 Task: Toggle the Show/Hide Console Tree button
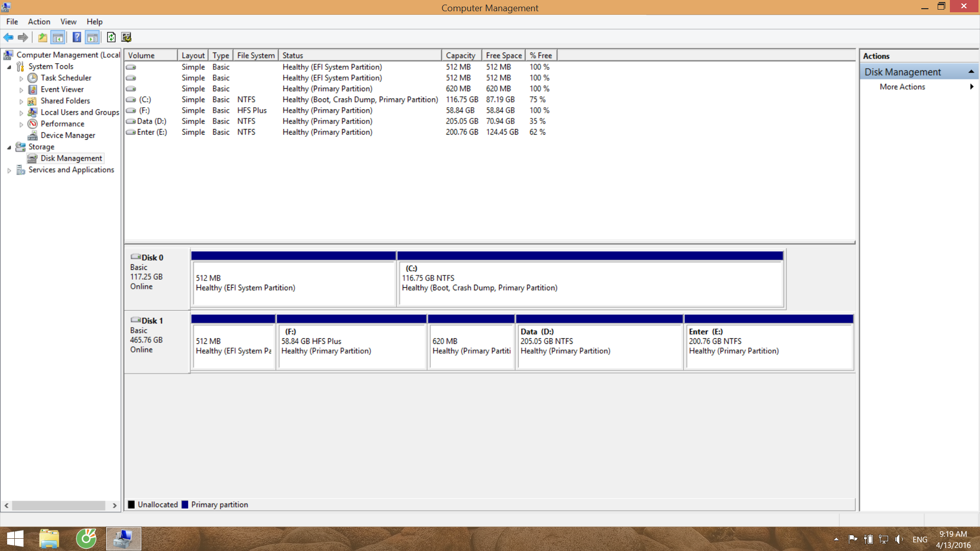click(58, 37)
